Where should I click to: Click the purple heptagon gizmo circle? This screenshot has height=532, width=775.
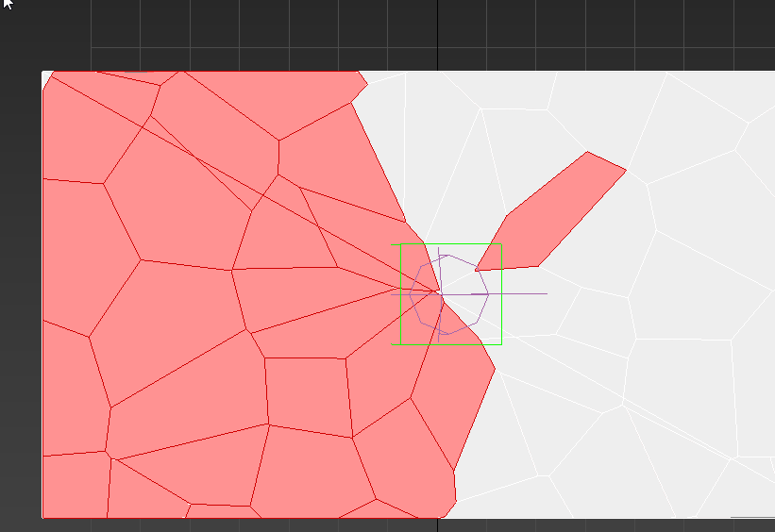click(x=448, y=294)
